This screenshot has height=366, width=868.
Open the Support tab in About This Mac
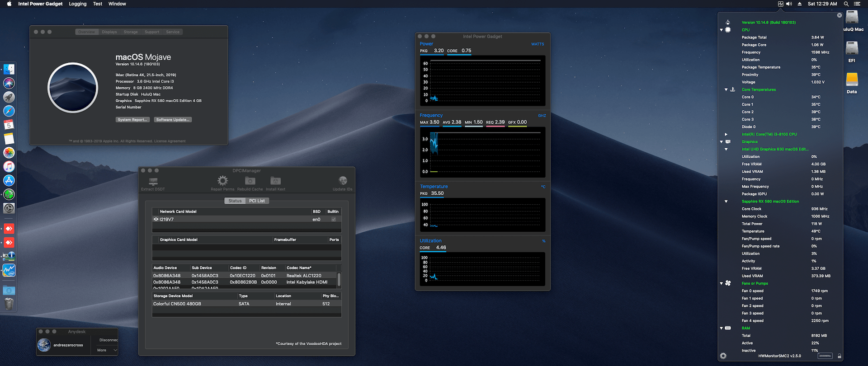tap(152, 32)
